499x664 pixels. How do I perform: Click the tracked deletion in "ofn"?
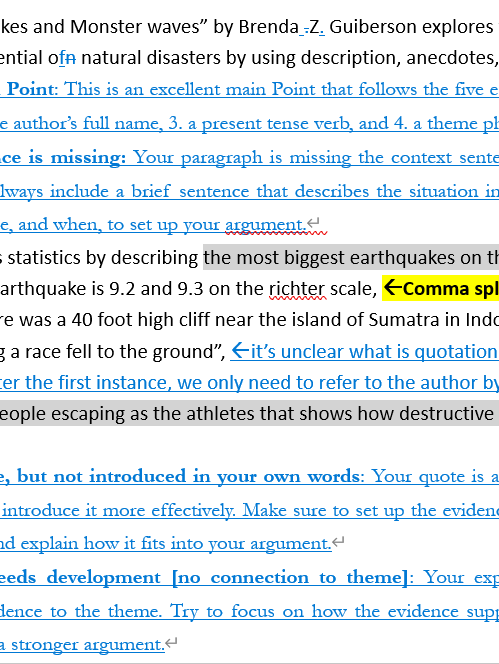point(72,58)
